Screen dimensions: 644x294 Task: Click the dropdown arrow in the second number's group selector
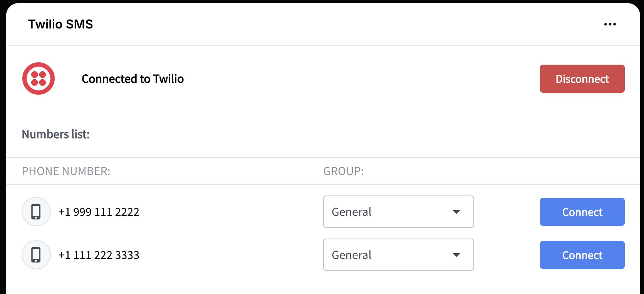point(456,255)
